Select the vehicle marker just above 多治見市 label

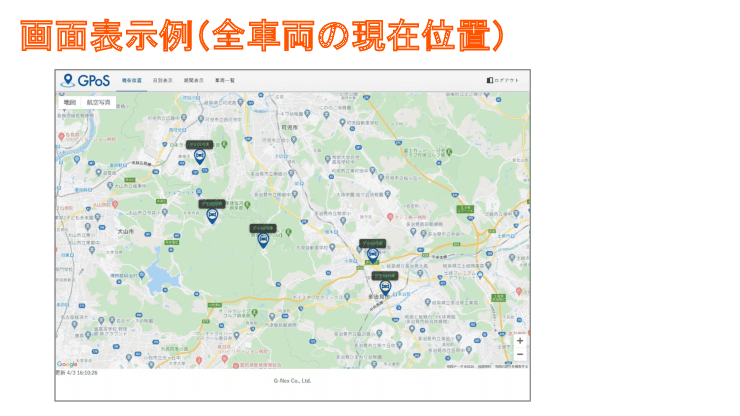coord(386,288)
